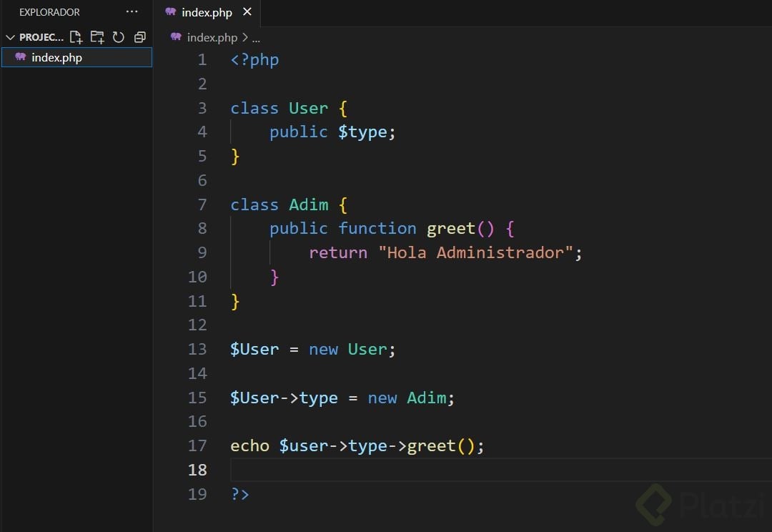Click line number 1 in the gutter
This screenshot has width=772, height=532.
point(202,59)
